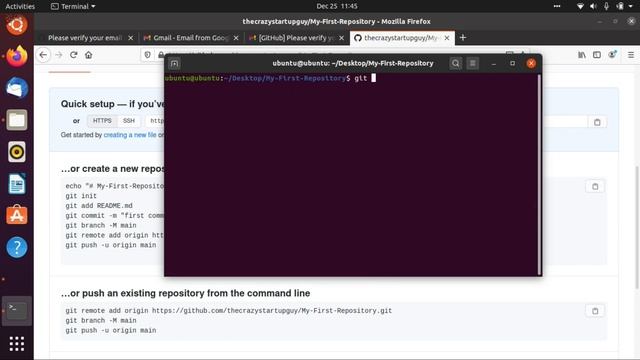Close the [GitHub] Please verify tab

[x=341, y=38]
